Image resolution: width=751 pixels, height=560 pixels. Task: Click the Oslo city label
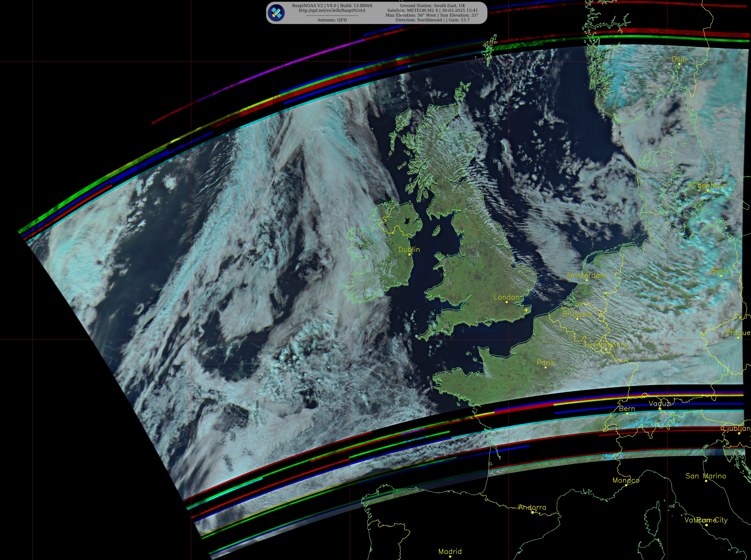(679, 59)
